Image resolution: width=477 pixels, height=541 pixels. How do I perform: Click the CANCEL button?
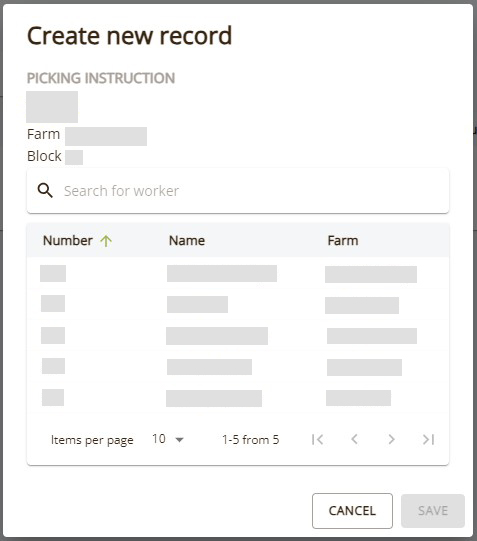coord(352,511)
